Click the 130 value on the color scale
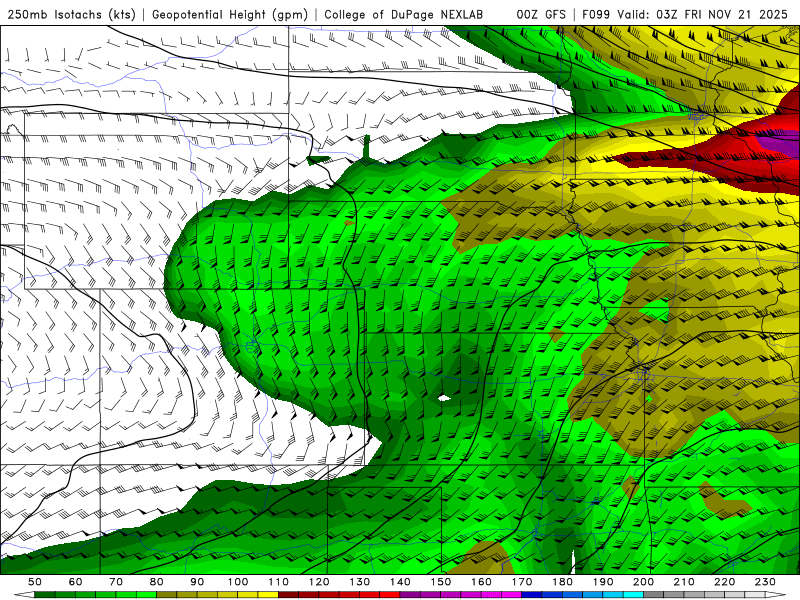Viewport: 800px width, 600px height. [x=360, y=582]
